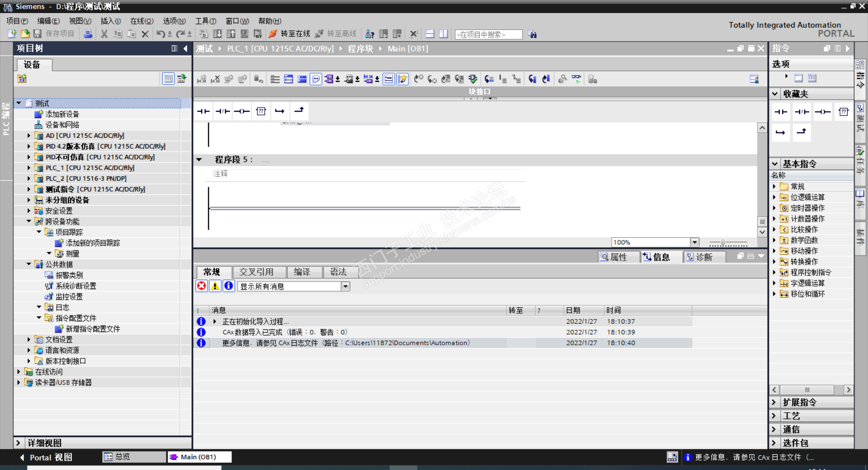Click the cut scissors icon
This screenshot has height=470, width=868.
pos(104,34)
